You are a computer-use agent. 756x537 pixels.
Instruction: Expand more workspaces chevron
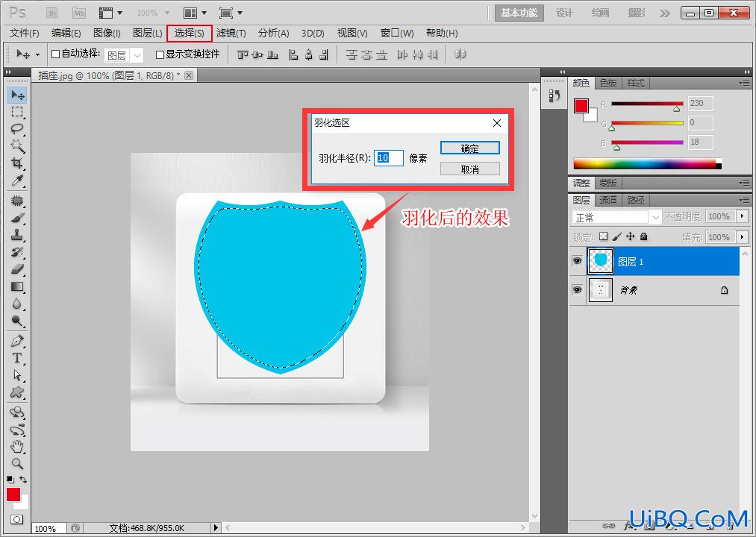tap(665, 13)
